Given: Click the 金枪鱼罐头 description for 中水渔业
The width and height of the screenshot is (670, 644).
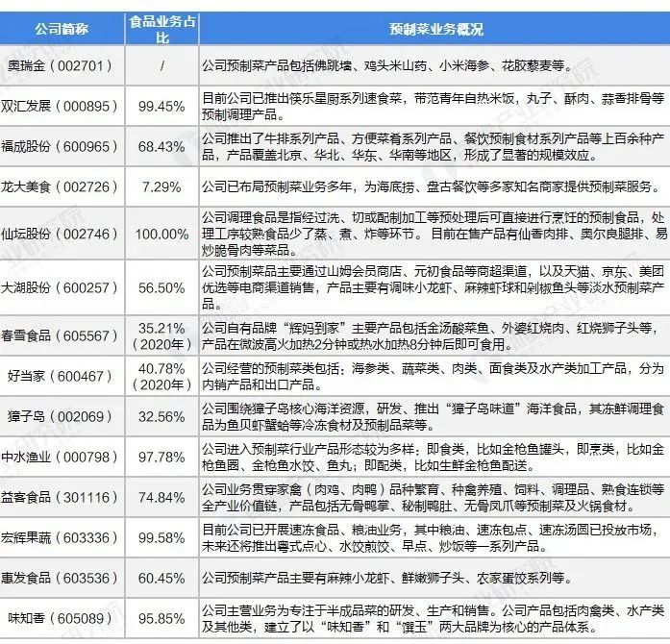Looking at the screenshot, I should pos(434,458).
